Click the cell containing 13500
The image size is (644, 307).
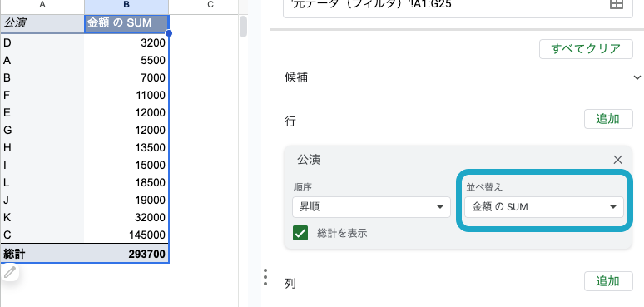tap(126, 147)
